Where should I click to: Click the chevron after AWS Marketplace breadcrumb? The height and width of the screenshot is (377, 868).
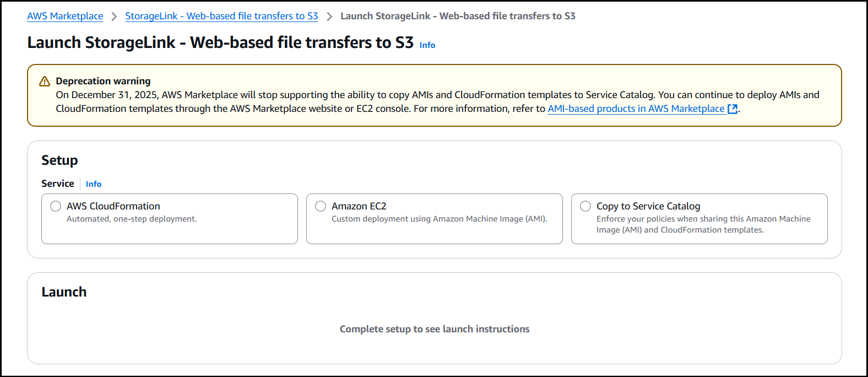[x=114, y=17]
